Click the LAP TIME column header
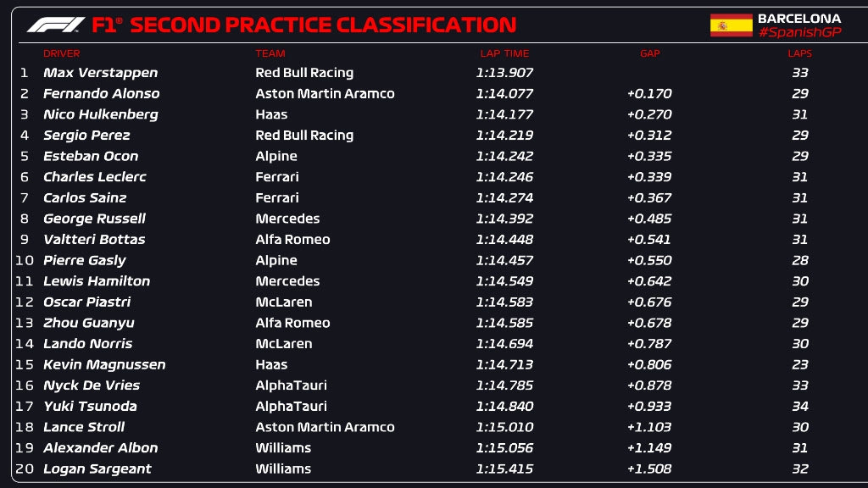Screen dimensions: 868x488 (x=504, y=53)
